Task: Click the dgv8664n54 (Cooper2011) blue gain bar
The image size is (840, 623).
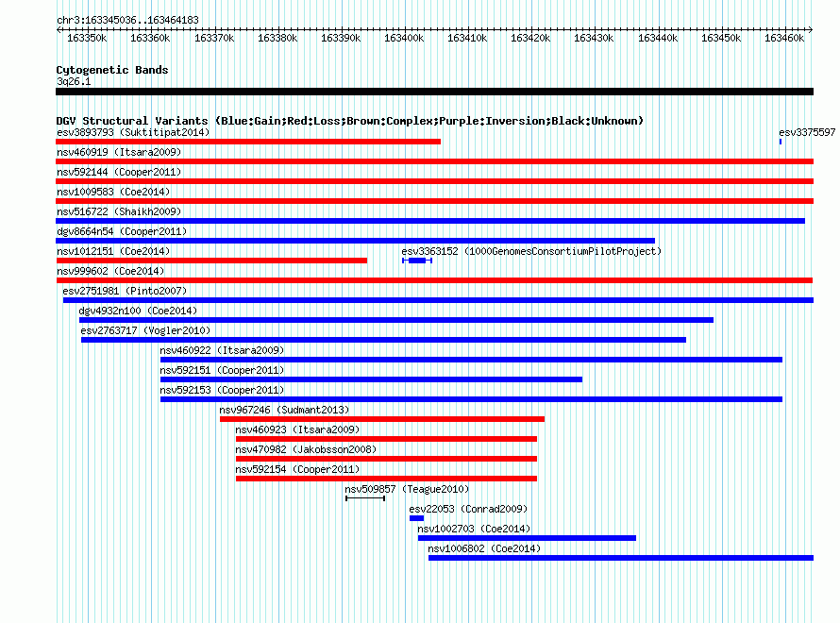Action: point(355,241)
